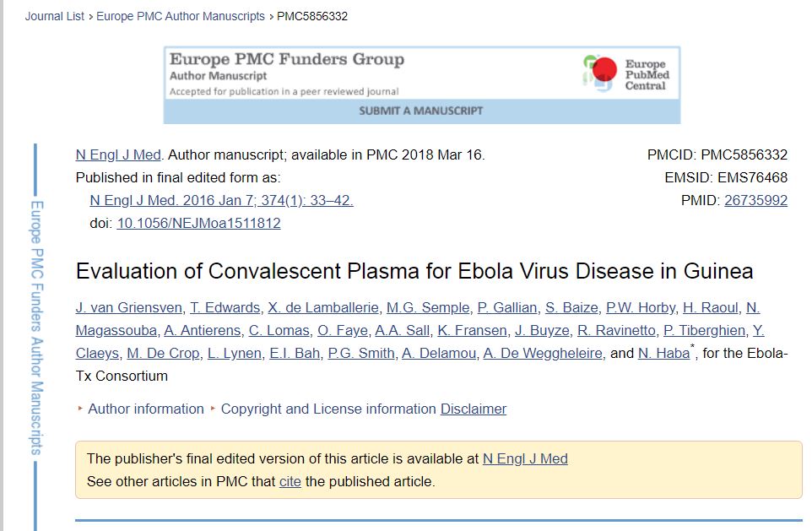This screenshot has width=812, height=531.
Task: Select author A. De Weggheleire
Action: click(543, 354)
